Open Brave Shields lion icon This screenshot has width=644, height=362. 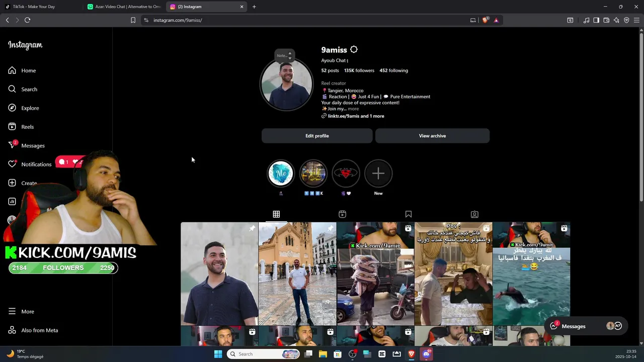[x=485, y=20]
